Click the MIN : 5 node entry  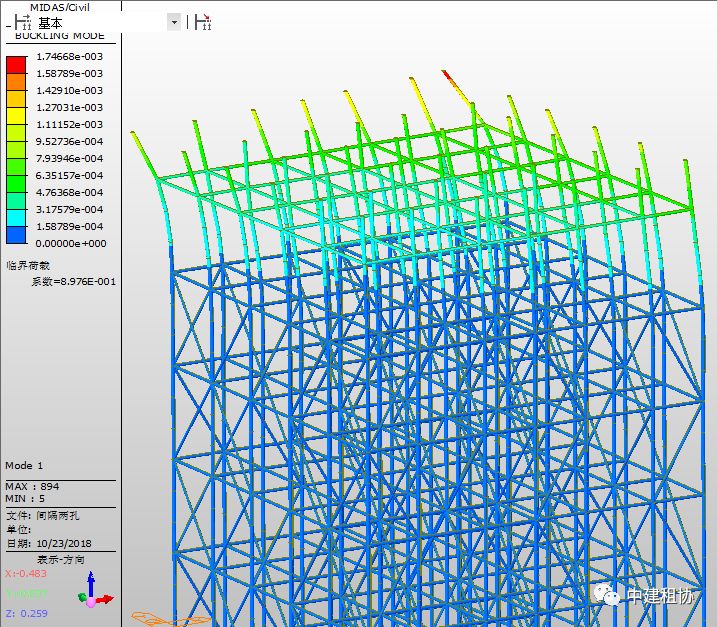click(25, 498)
